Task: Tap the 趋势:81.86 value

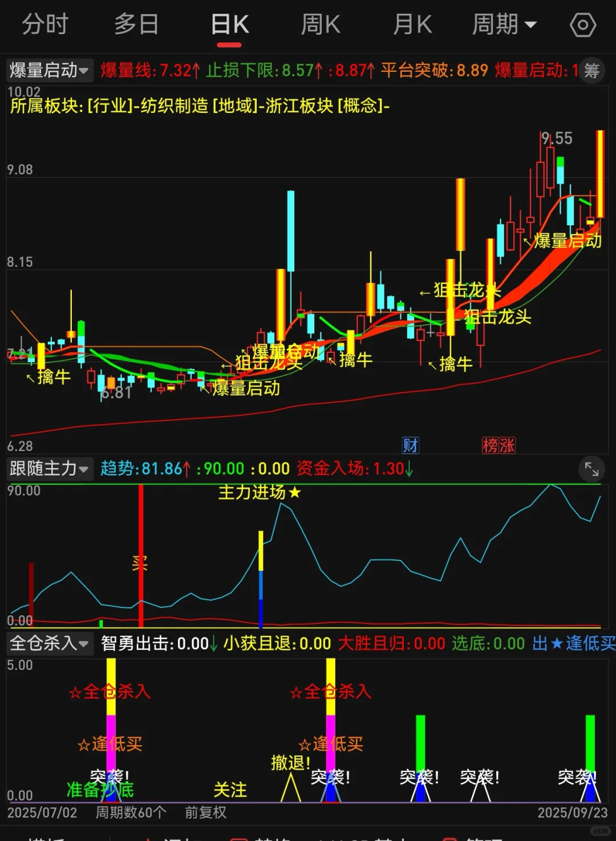Action: pyautogui.click(x=145, y=469)
